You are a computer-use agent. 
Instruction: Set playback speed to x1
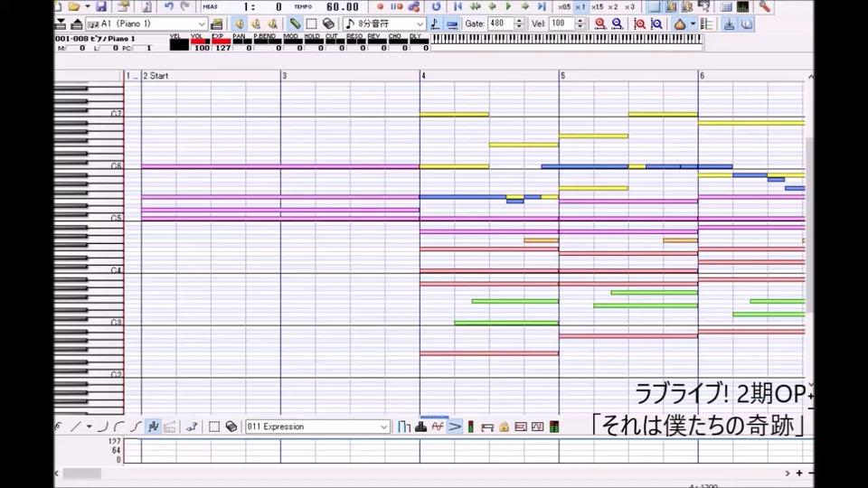[580, 6]
